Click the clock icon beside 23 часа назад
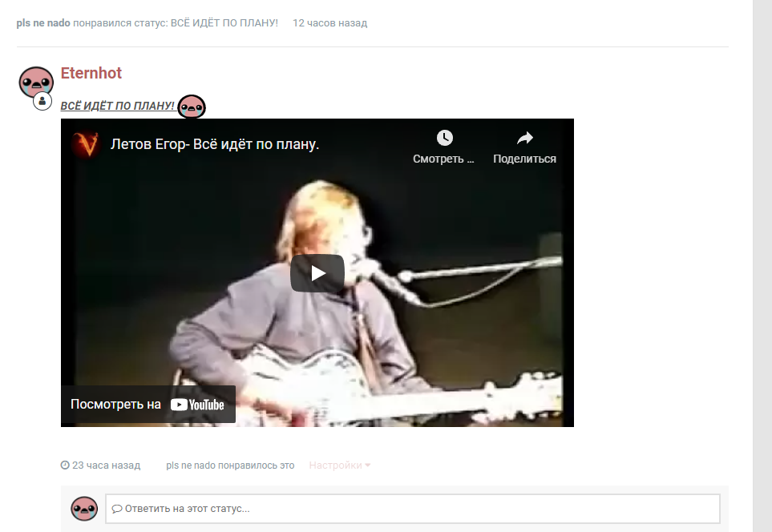 coord(65,465)
